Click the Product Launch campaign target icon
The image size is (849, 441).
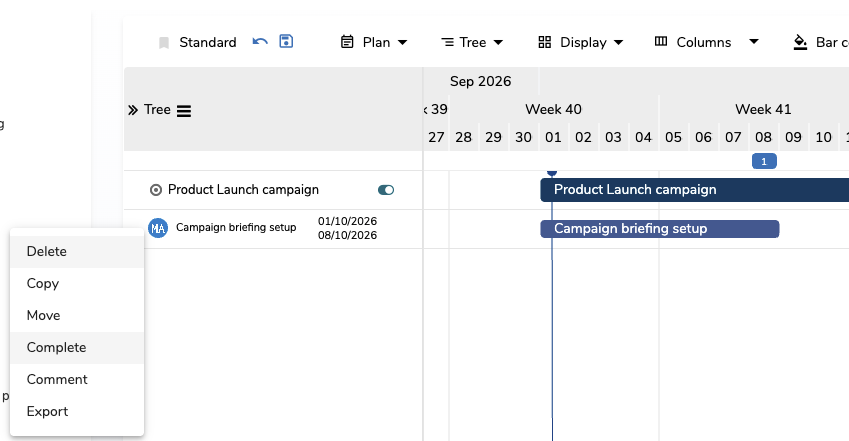(156, 190)
